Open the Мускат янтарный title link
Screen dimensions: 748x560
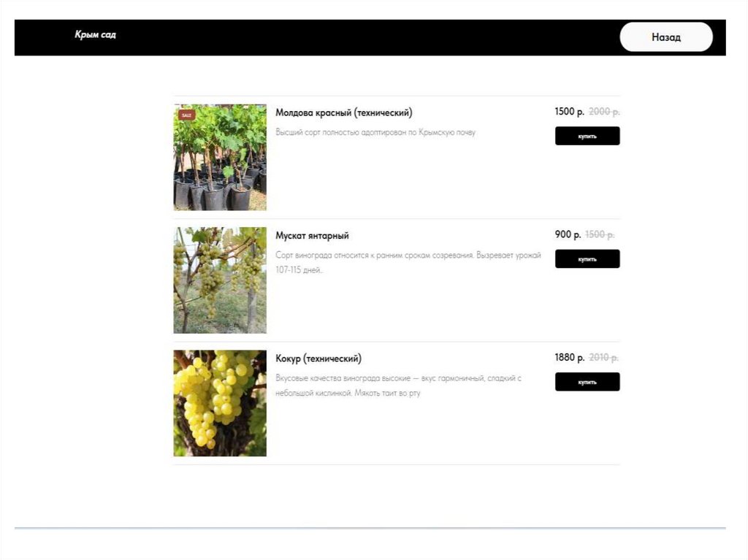pyautogui.click(x=312, y=236)
